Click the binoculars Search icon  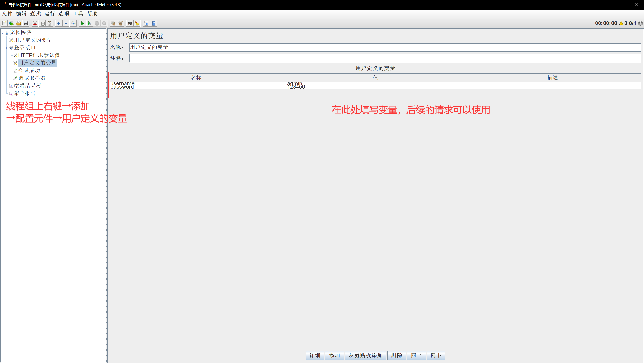pos(129,23)
